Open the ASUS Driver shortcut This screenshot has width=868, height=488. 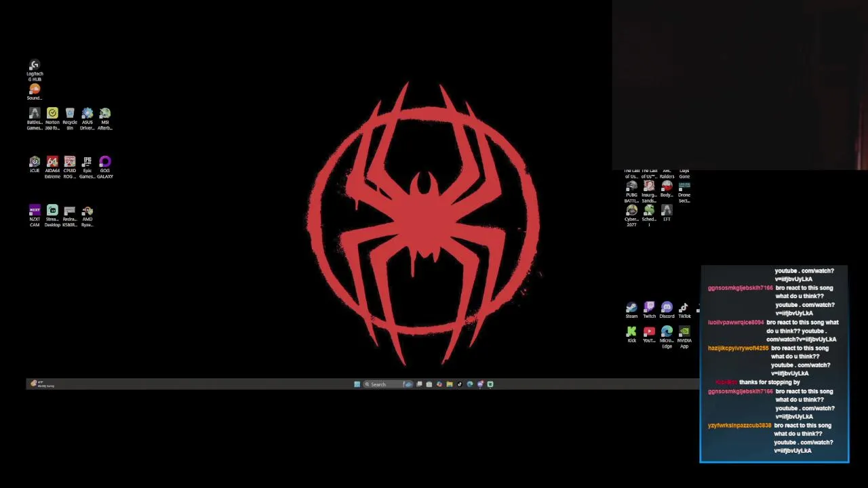coord(87,119)
